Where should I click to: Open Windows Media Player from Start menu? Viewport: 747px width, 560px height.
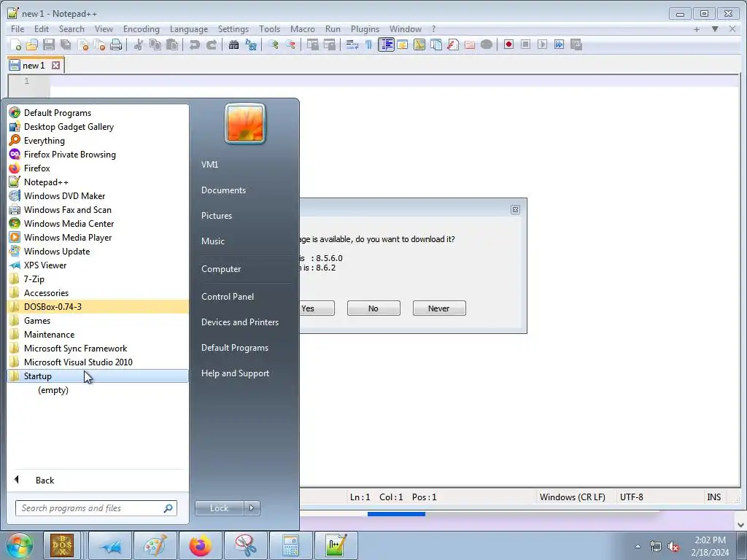[x=98, y=237]
